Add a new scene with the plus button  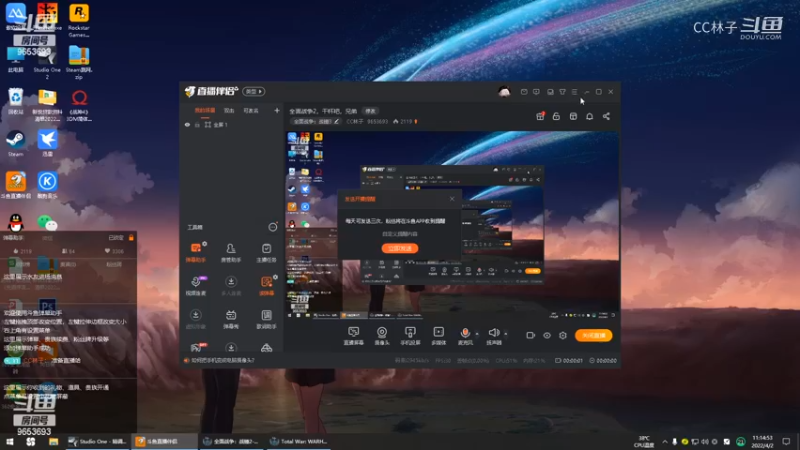pos(277,110)
